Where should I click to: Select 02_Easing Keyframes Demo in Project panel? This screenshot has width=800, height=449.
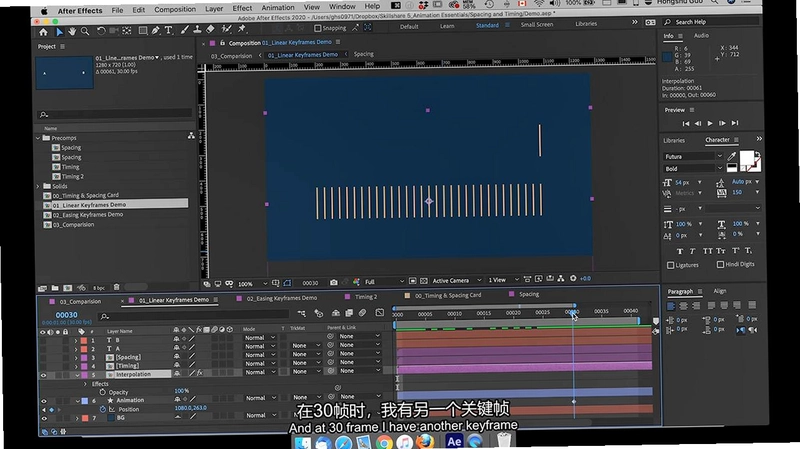point(88,215)
